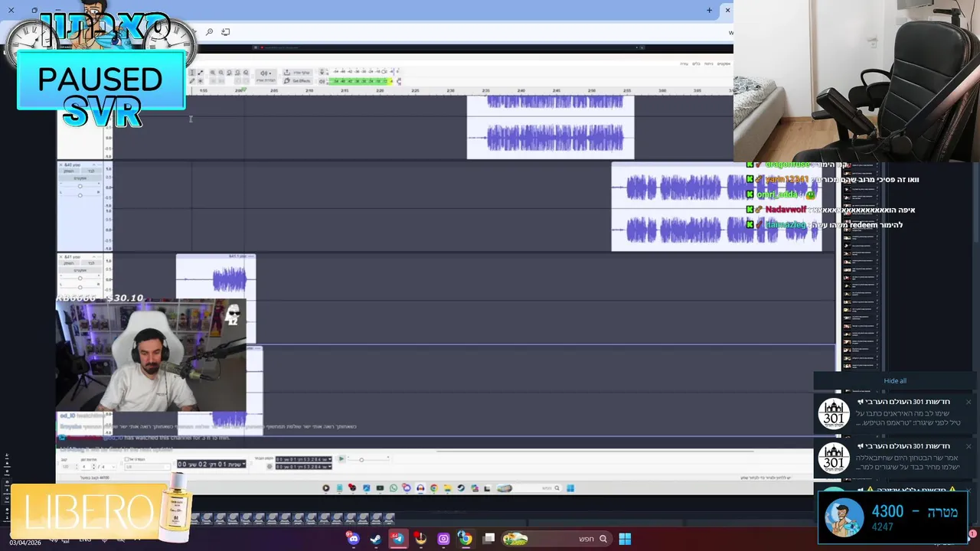Open the second 301 news notification
Image resolution: width=980 pixels, height=551 pixels.
pyautogui.click(x=893, y=458)
